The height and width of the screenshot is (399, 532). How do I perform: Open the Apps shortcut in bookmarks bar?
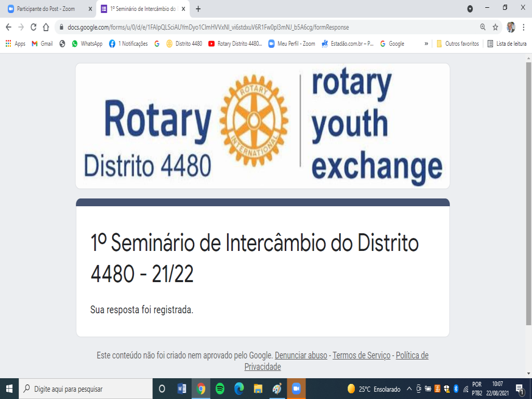click(x=15, y=44)
